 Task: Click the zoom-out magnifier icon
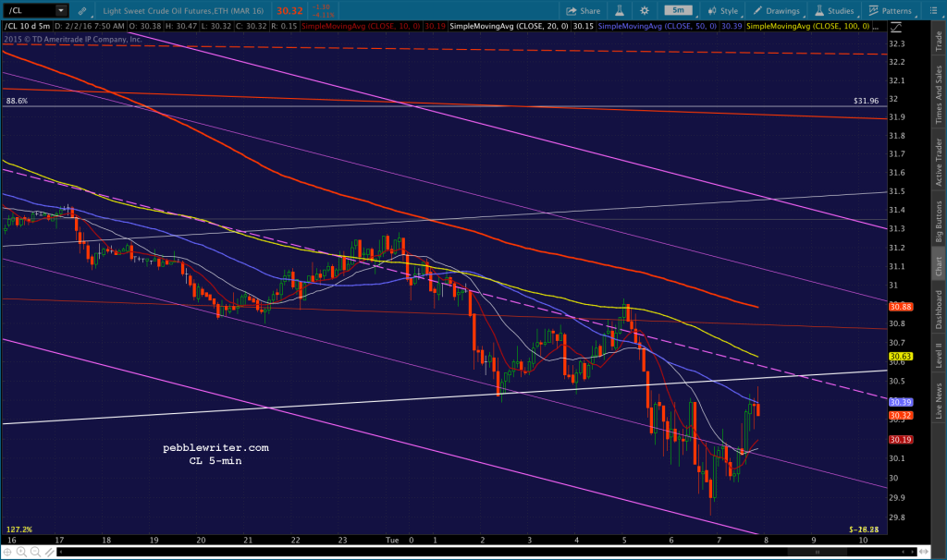tap(35, 552)
